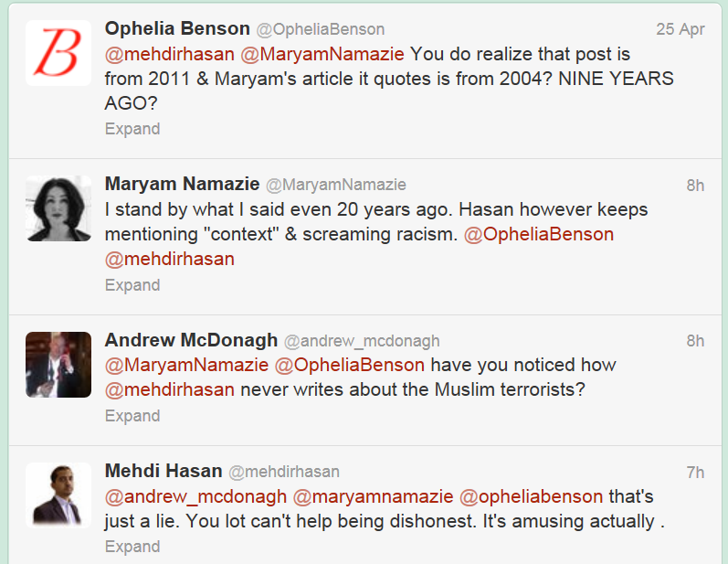Click @MaryamNamazie mention in Andrew's tweet
Screen dimensions: 728x564
click(x=187, y=365)
